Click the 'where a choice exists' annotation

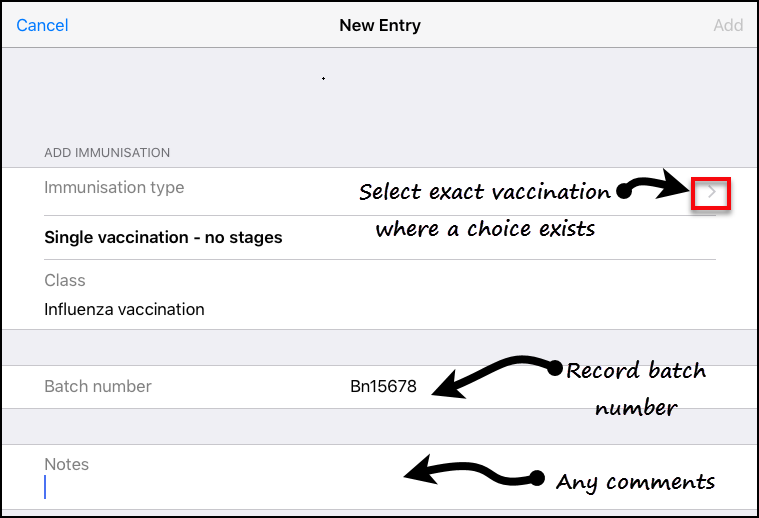[485, 230]
